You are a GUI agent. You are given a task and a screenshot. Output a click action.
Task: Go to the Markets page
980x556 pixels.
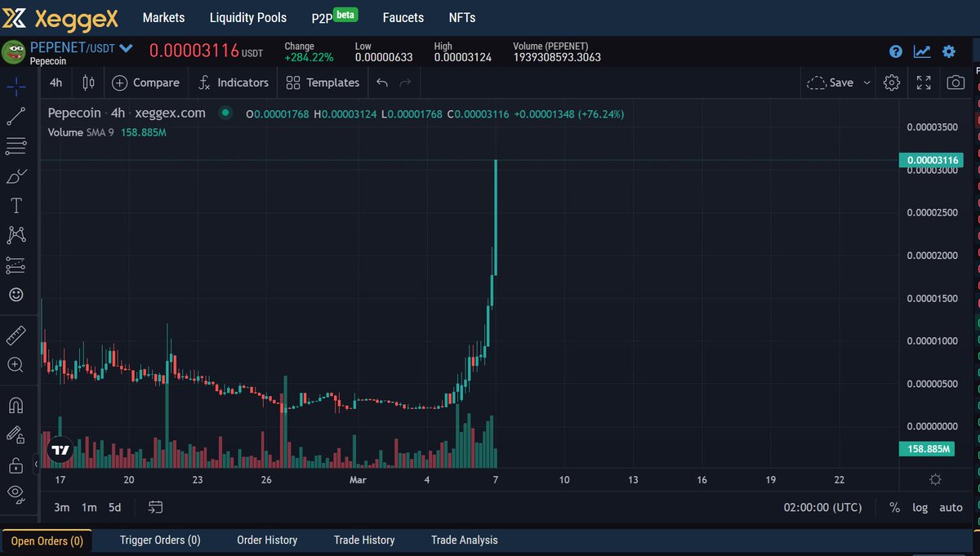[163, 17]
